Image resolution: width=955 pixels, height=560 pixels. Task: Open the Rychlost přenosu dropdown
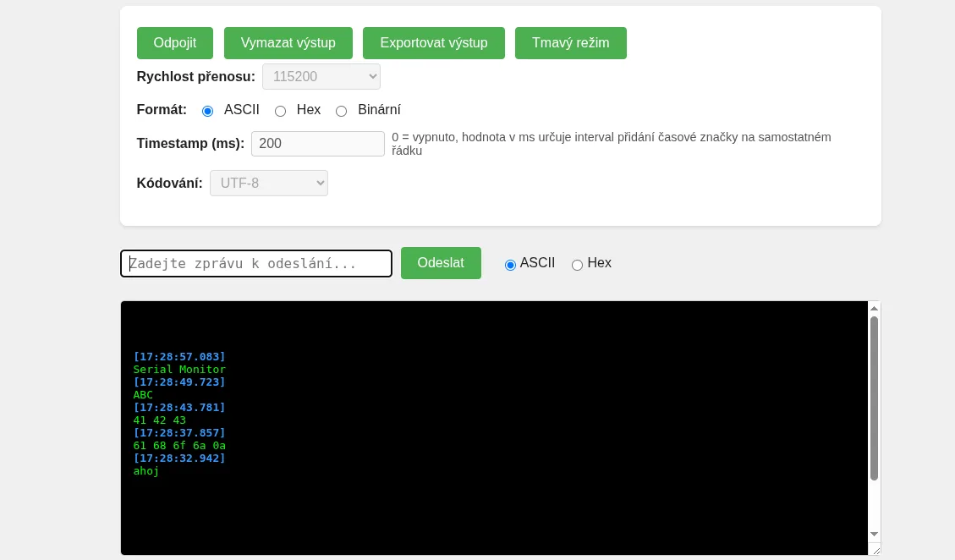coord(321,77)
